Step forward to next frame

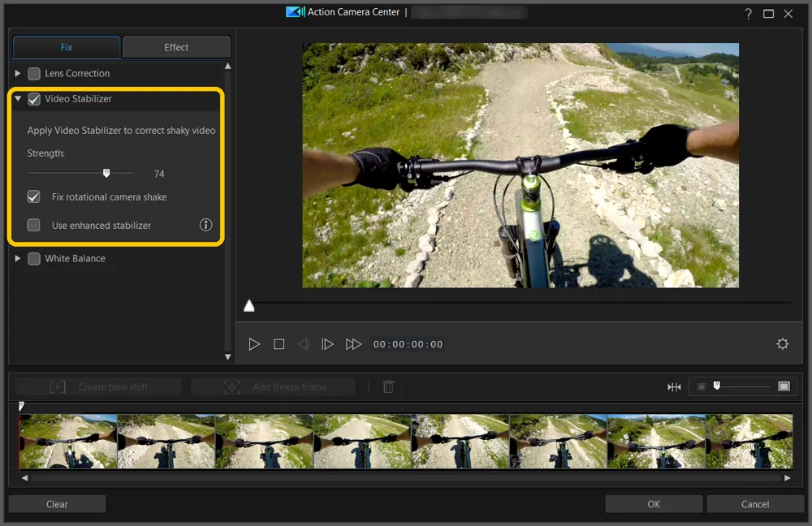pos(327,344)
